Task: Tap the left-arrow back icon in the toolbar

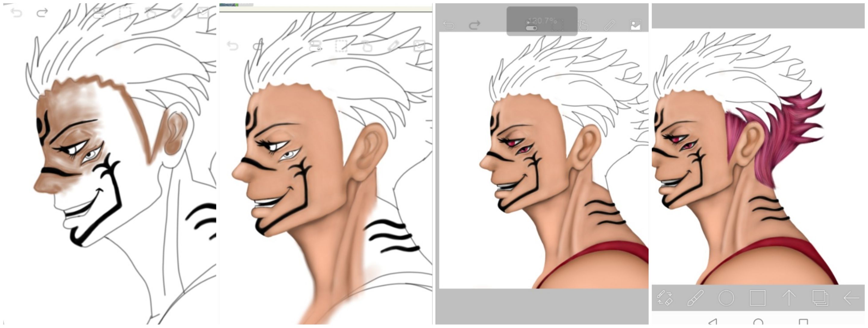Action: (x=851, y=298)
